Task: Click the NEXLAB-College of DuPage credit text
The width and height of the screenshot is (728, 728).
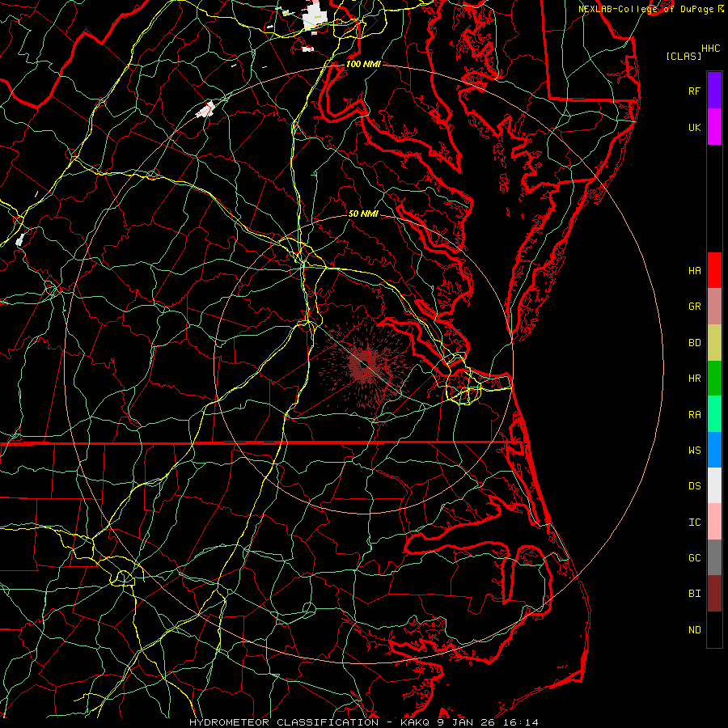Action: click(646, 9)
